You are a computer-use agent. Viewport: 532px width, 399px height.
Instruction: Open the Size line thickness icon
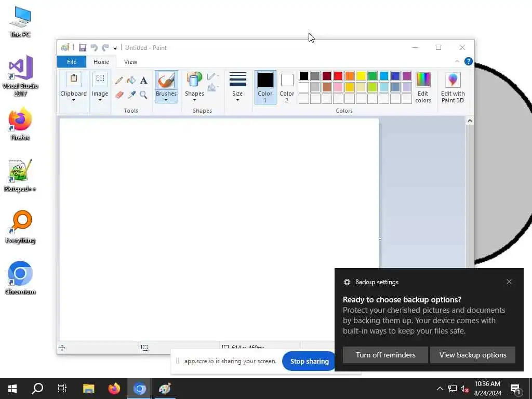coord(238,79)
